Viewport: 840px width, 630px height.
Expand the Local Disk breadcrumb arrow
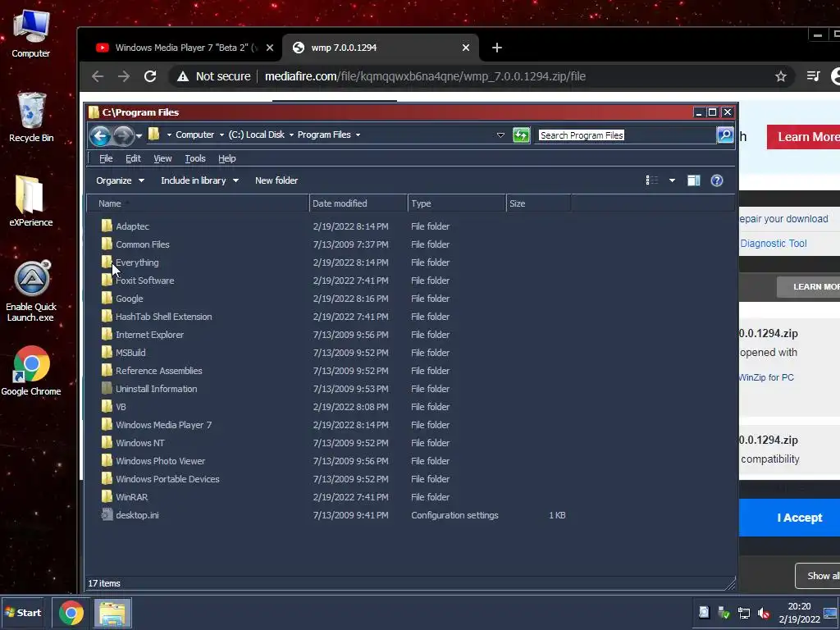(291, 135)
